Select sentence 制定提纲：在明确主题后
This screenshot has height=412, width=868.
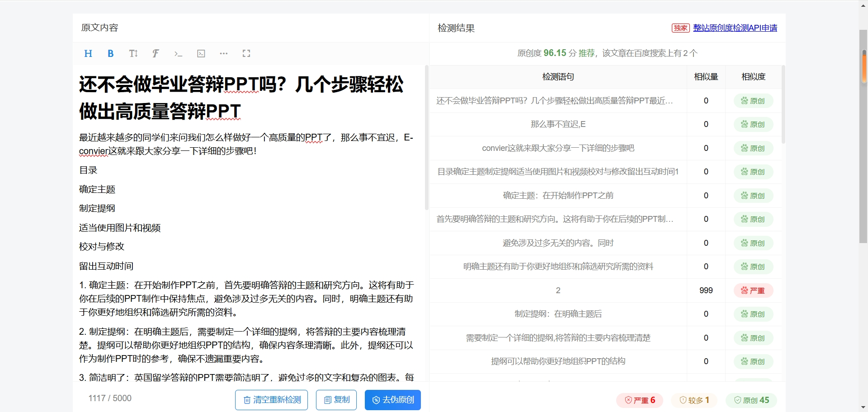(558, 314)
